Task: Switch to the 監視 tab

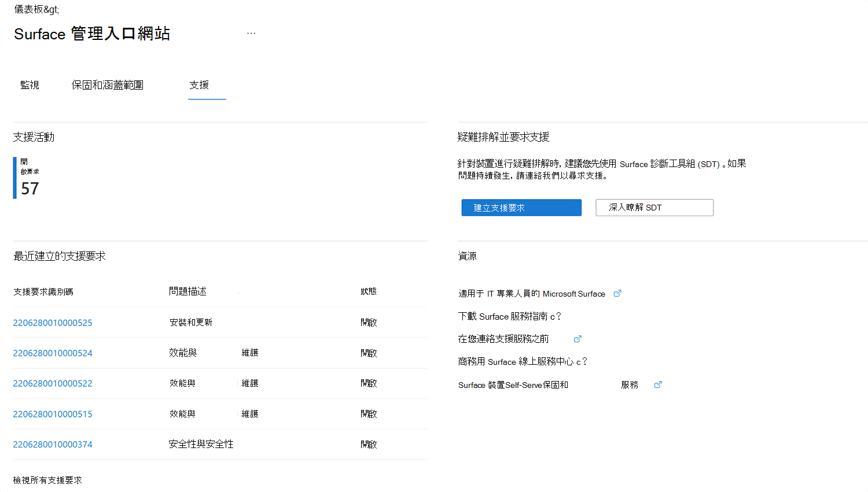Action: pos(30,85)
